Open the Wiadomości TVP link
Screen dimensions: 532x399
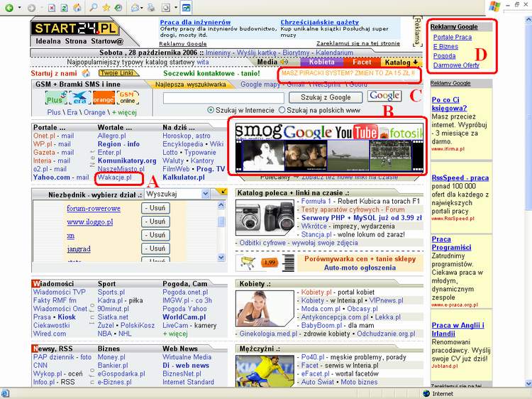pyautogui.click(x=60, y=292)
